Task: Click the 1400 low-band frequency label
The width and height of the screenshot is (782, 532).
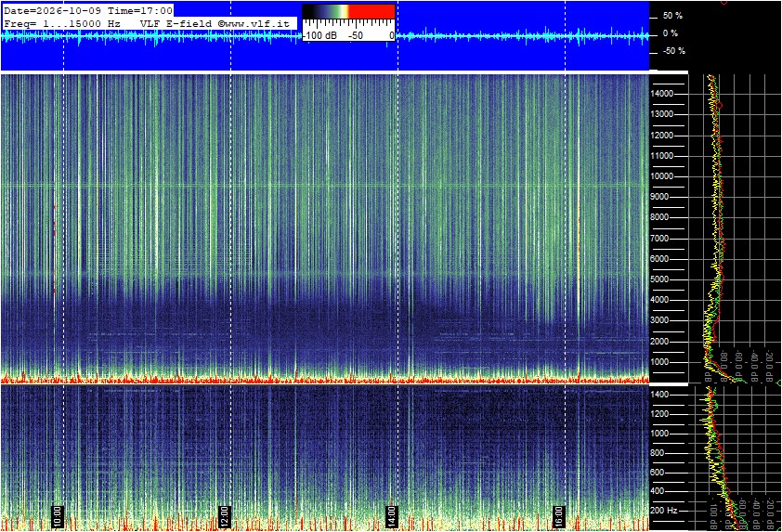Action: click(659, 395)
